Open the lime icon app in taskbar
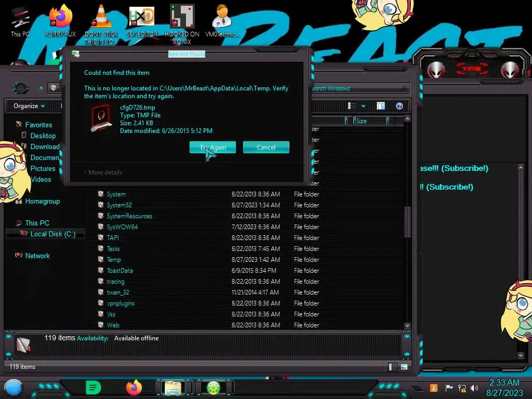The image size is (532, 399). point(214,388)
